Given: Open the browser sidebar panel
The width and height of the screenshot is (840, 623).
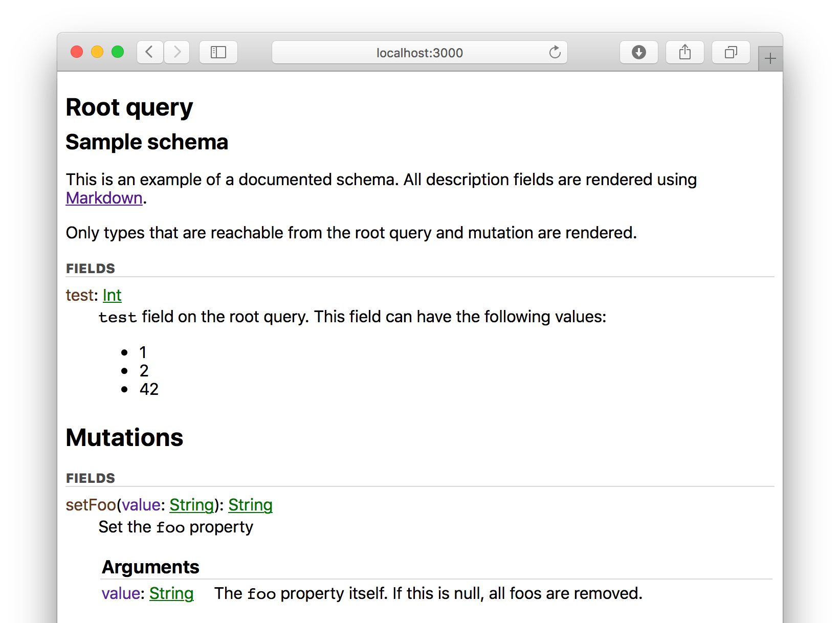Looking at the screenshot, I should [218, 52].
